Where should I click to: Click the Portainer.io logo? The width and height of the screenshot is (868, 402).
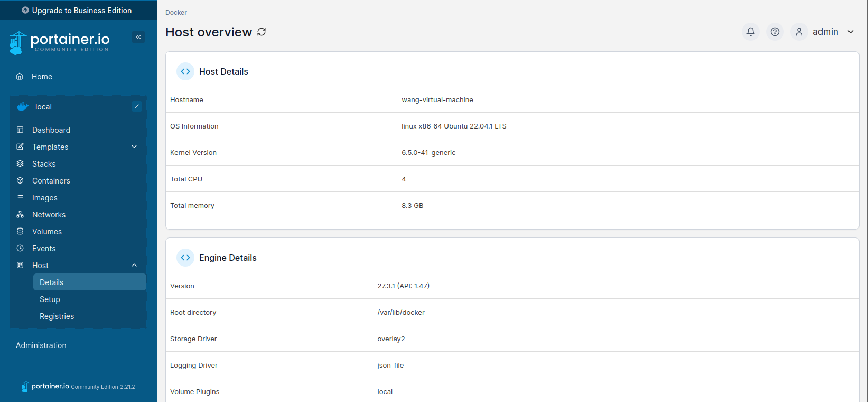pyautogui.click(x=60, y=42)
